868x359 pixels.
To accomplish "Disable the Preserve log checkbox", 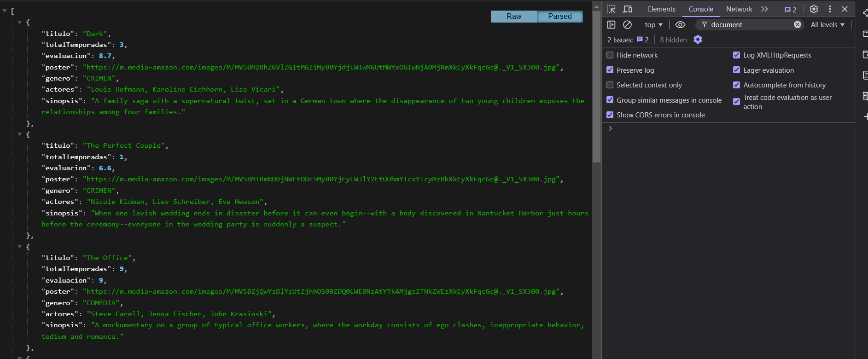I will click(610, 70).
